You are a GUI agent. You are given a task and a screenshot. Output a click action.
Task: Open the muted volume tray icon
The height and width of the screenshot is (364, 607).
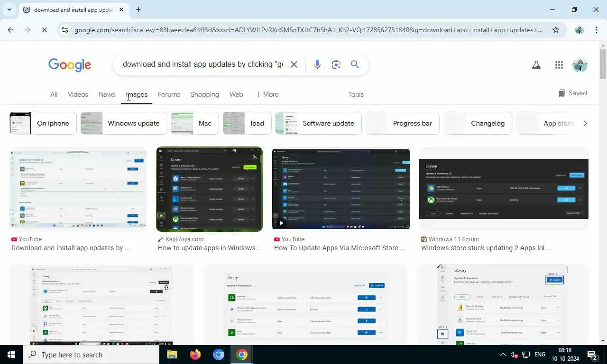tap(514, 355)
